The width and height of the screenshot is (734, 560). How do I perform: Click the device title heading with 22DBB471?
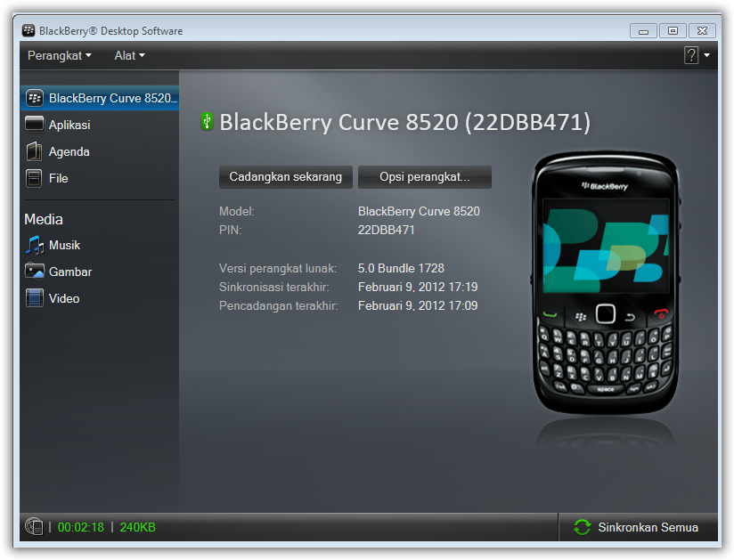pyautogui.click(x=405, y=122)
